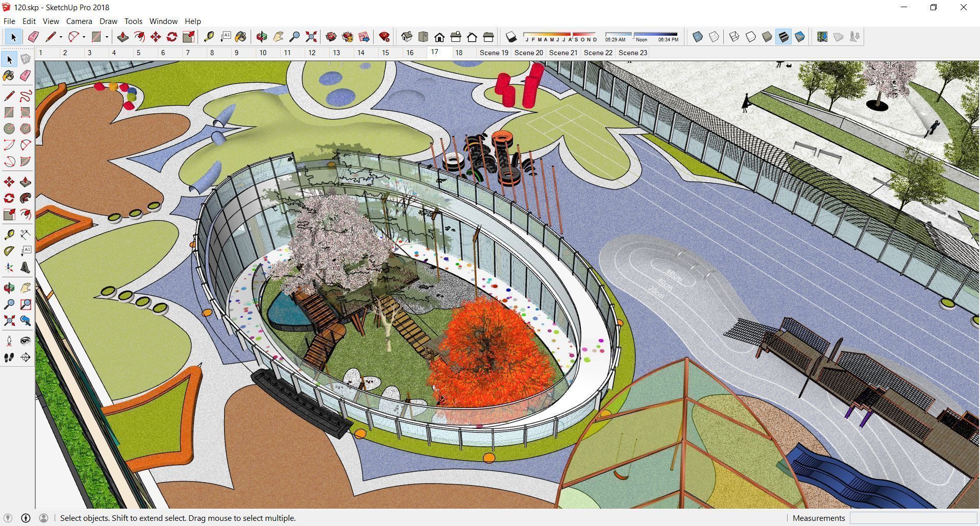The height and width of the screenshot is (526, 980).
Task: Select the Orbit tool in top toolbar
Action: point(262,37)
